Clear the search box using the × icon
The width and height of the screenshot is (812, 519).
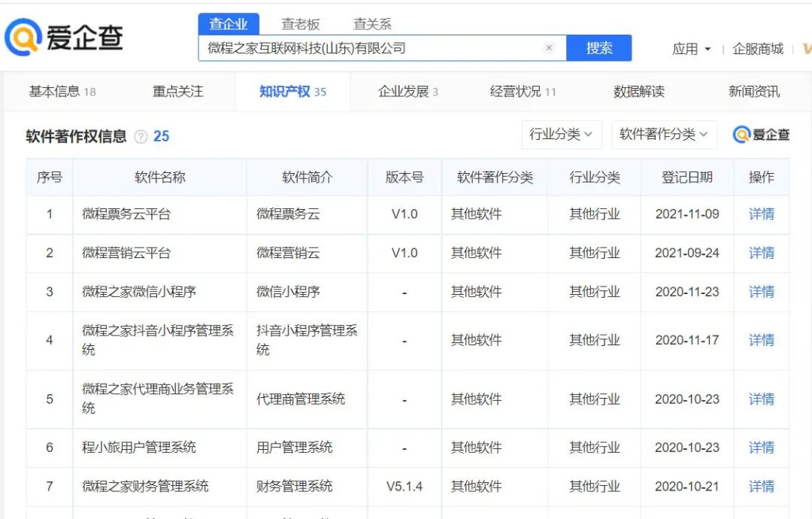tap(549, 47)
